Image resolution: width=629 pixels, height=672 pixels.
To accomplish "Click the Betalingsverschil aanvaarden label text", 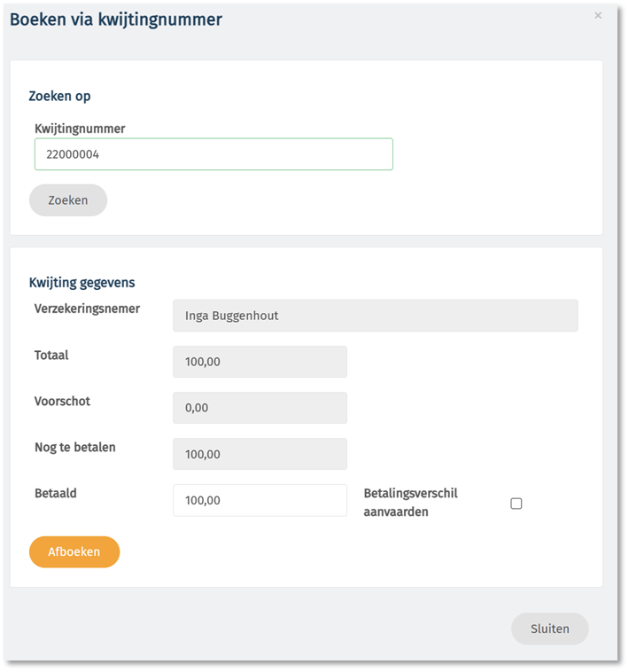I will pyautogui.click(x=411, y=503).
